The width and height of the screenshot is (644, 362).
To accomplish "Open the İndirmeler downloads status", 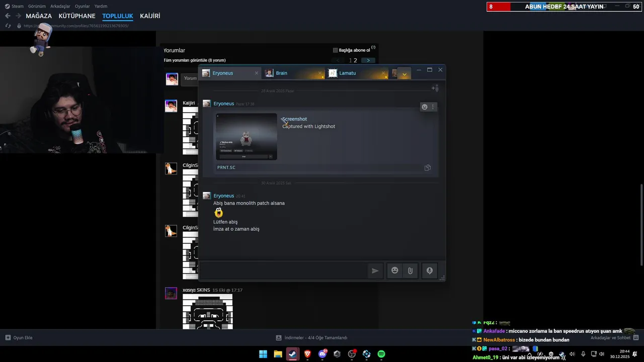I will tap(311, 338).
